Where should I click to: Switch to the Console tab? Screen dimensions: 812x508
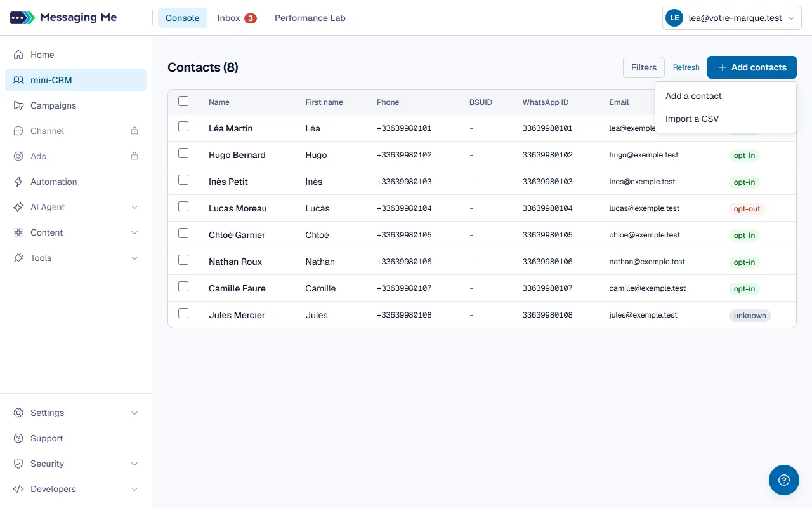click(x=183, y=18)
